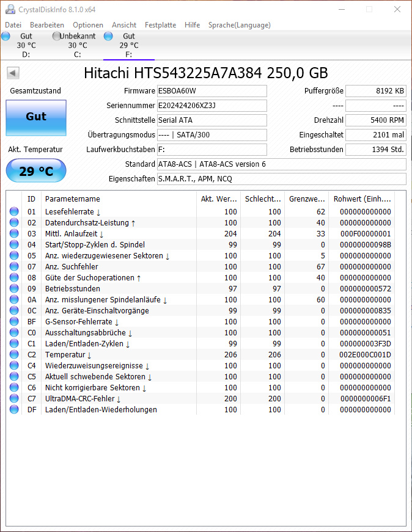
Task: Open the Festplatte menu
Action: 160,25
